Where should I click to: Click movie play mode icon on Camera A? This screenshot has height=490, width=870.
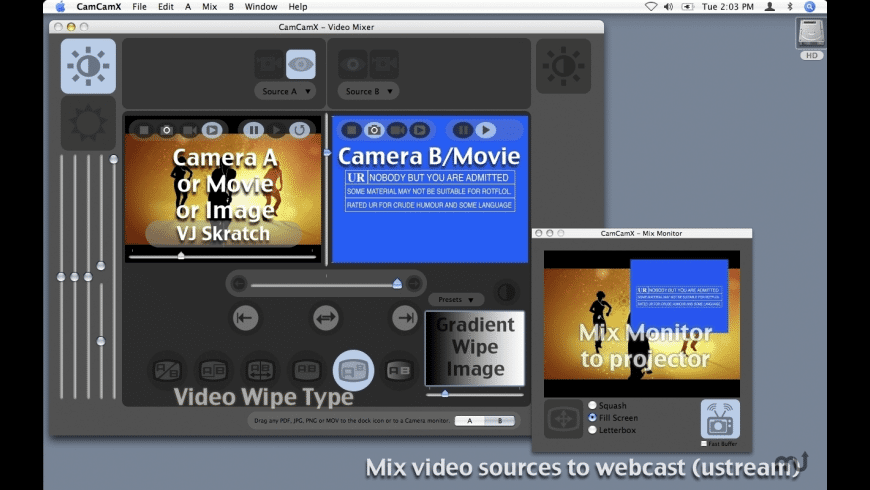211,130
